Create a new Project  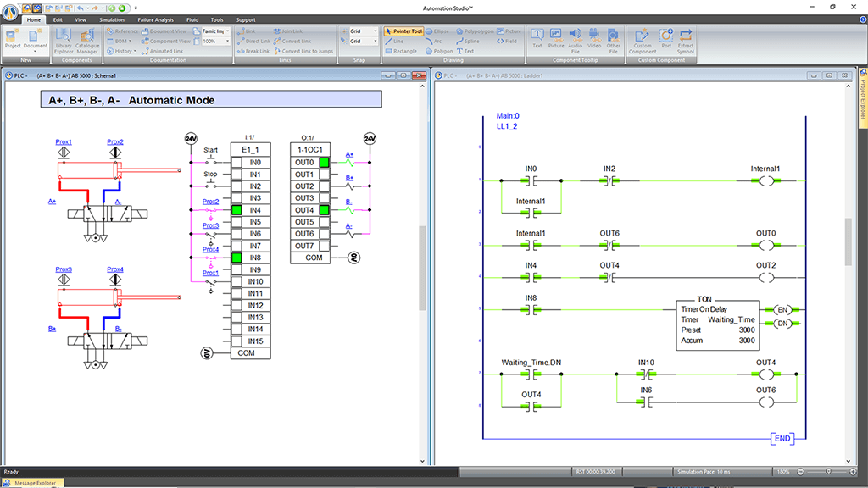(x=13, y=39)
